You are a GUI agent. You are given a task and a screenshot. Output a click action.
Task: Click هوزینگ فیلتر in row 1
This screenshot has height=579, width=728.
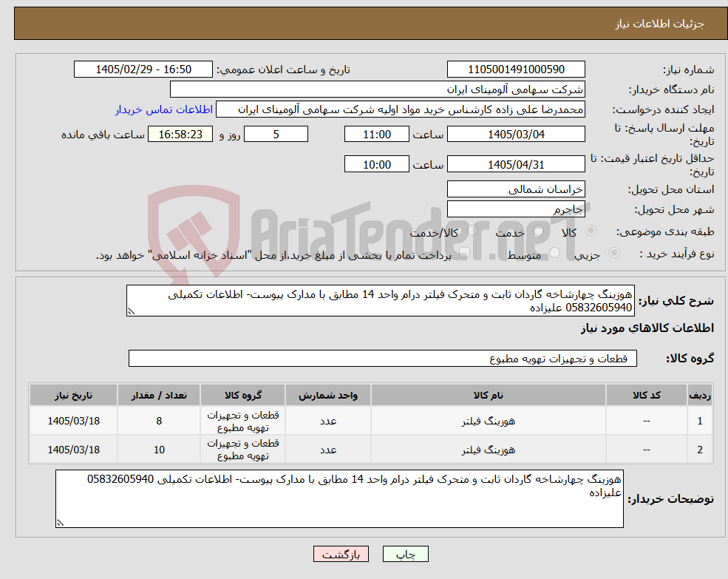pos(488,421)
